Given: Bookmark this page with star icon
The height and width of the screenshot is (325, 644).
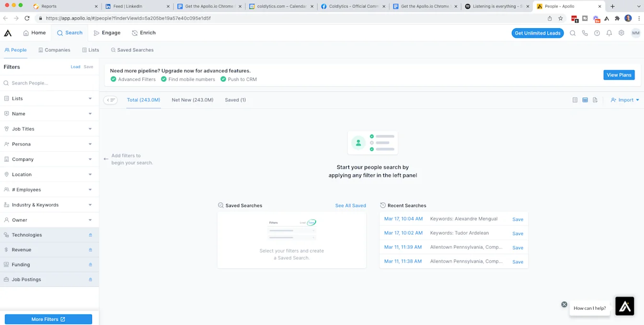Looking at the screenshot, I should [561, 18].
